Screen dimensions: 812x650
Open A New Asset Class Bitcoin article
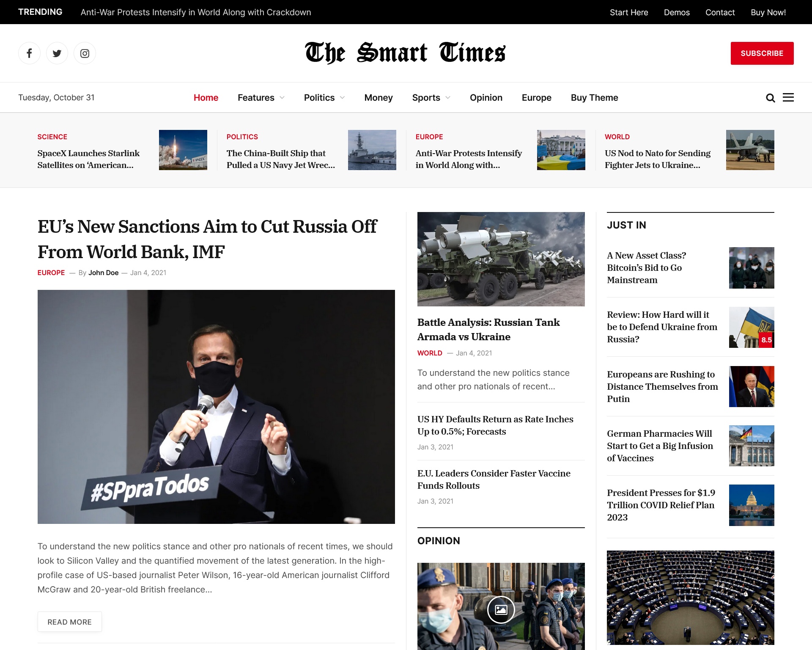(x=647, y=268)
